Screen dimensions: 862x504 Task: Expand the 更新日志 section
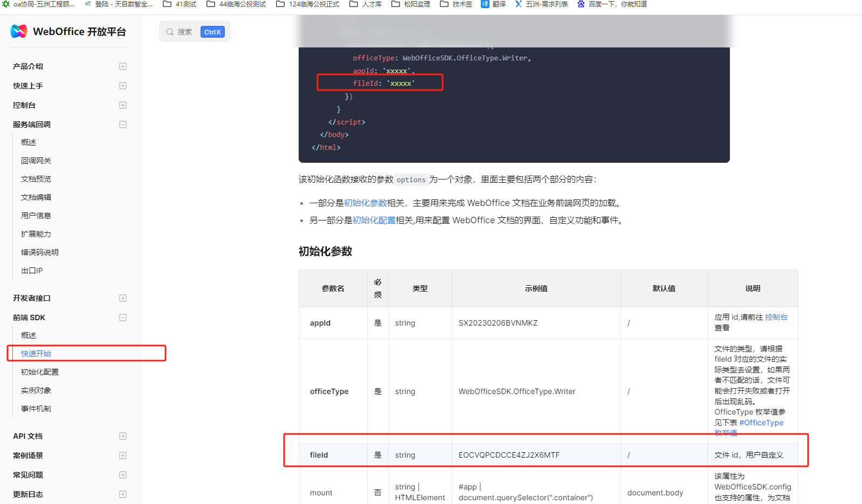(x=123, y=494)
